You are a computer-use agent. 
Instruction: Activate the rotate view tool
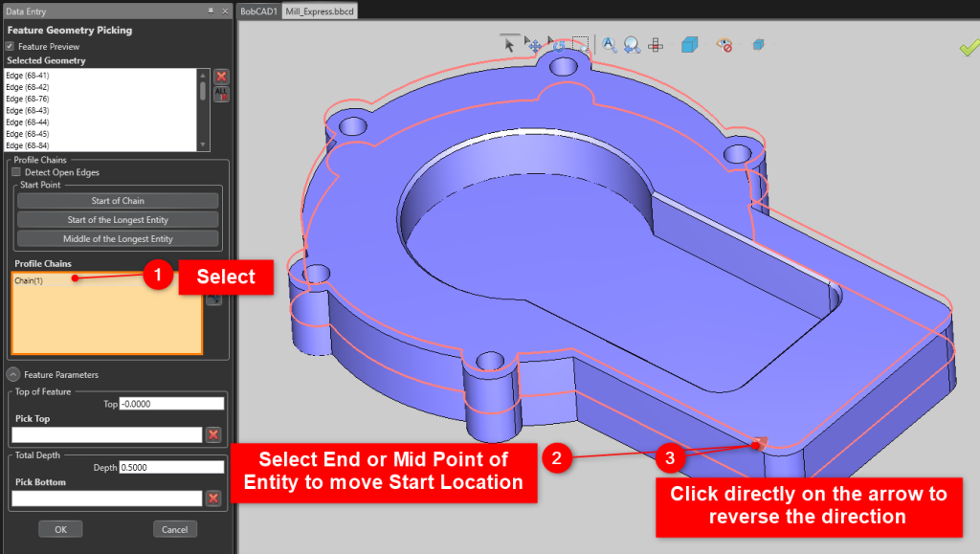[558, 45]
